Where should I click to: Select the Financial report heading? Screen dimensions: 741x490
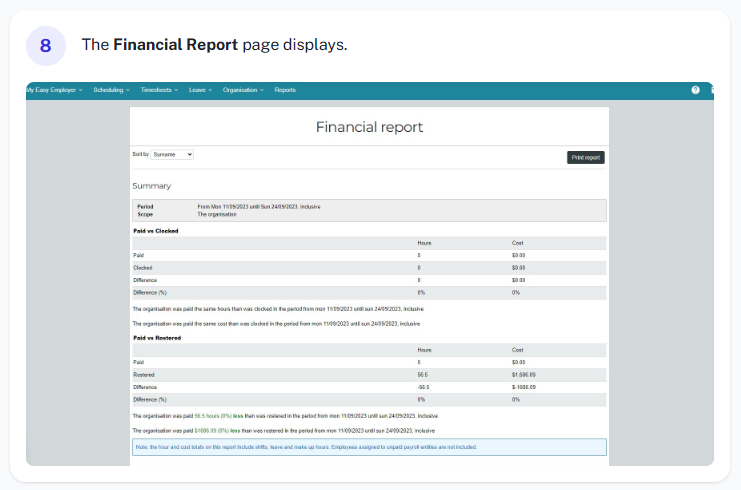point(369,127)
